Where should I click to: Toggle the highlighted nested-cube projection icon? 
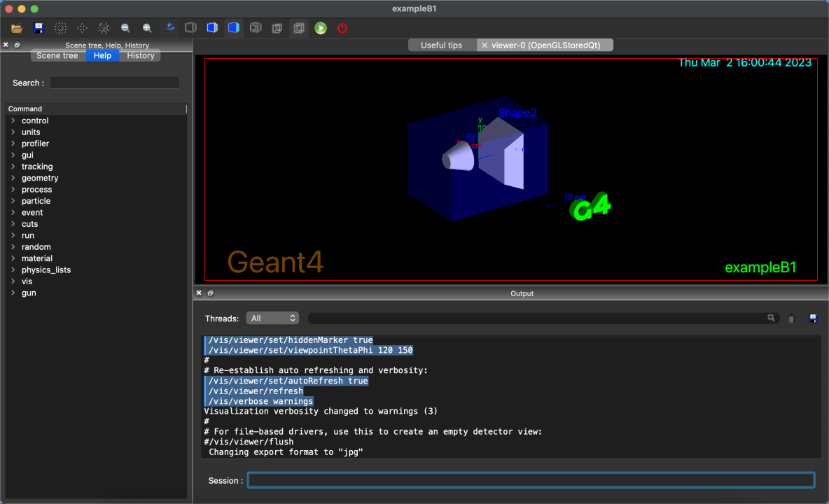(299, 28)
